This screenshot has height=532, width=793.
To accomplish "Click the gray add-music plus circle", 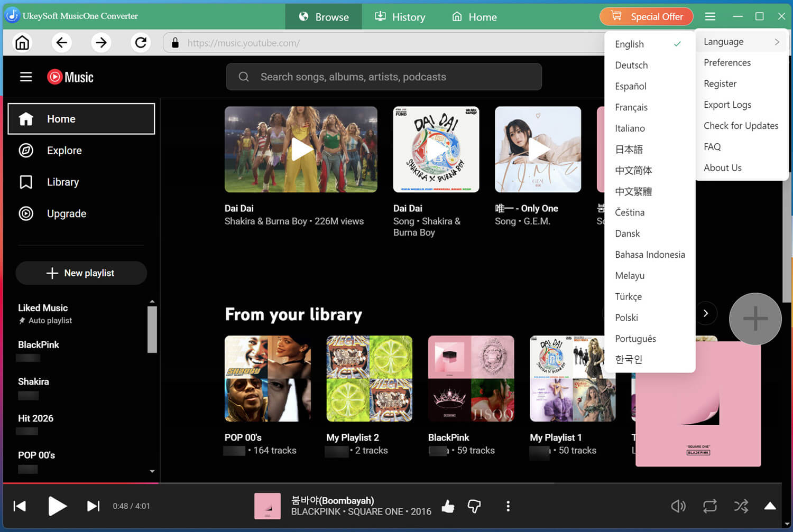I will [x=755, y=319].
